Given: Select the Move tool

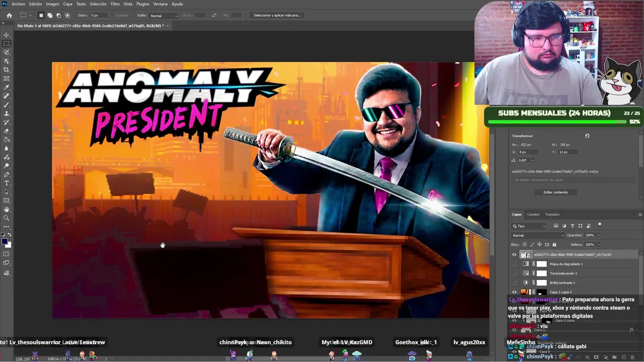Looking at the screenshot, I should pos(7,35).
